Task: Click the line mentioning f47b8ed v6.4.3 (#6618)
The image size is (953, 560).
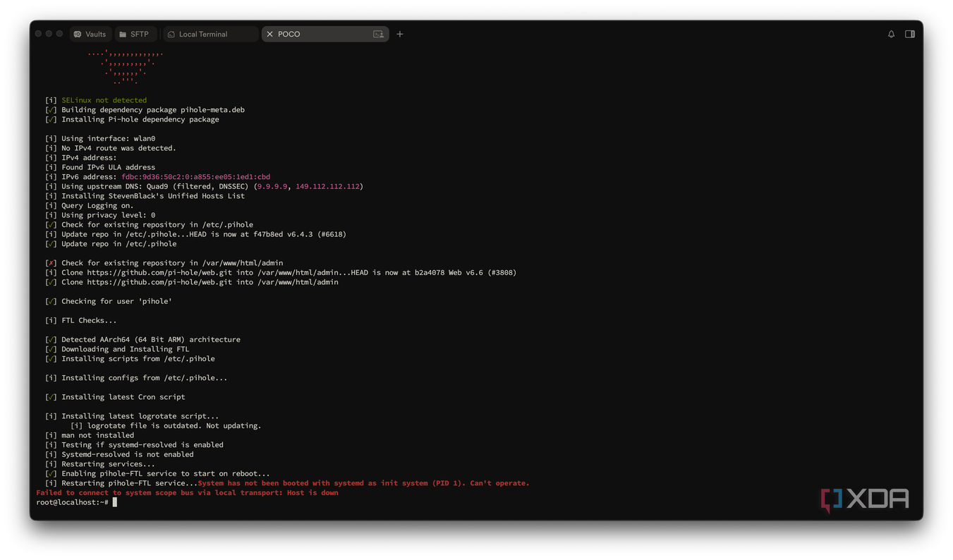Action: pyautogui.click(x=204, y=234)
